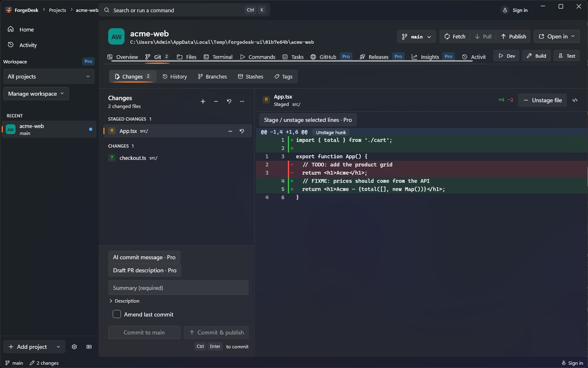
Task: Discard App.tsx changes using its row undo icon
Action: click(x=242, y=131)
